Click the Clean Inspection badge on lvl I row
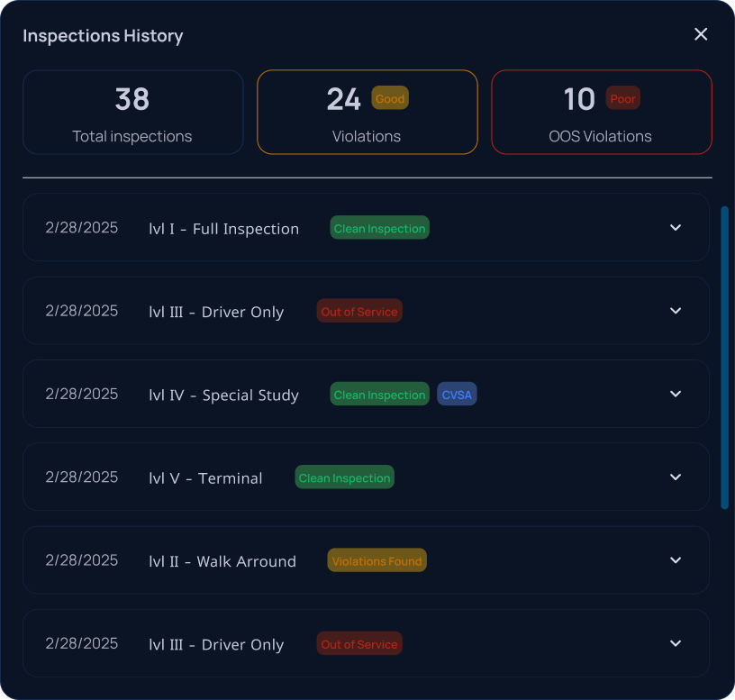This screenshot has height=700, width=735. (x=379, y=228)
